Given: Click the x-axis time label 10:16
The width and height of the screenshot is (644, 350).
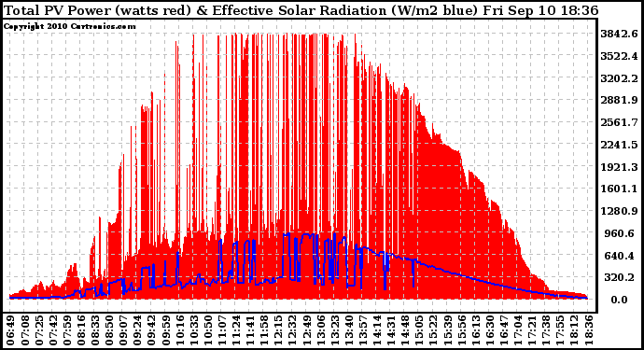Looking at the screenshot, I should 179,330.
